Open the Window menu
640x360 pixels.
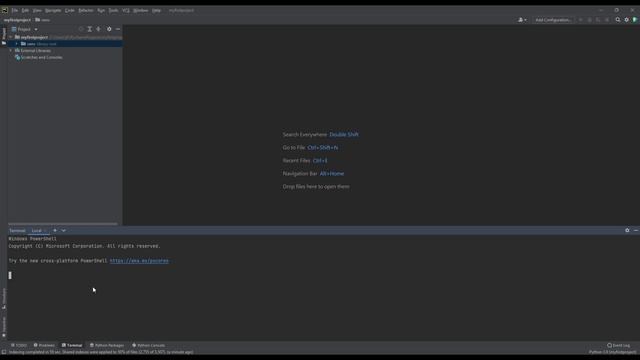point(141,10)
